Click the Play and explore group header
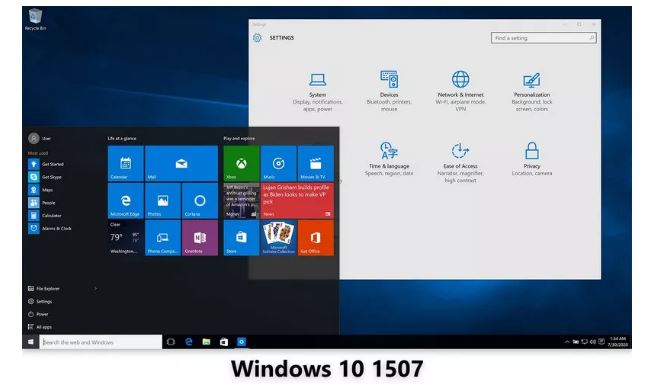Viewport: 651px width, 385px height. click(x=239, y=138)
